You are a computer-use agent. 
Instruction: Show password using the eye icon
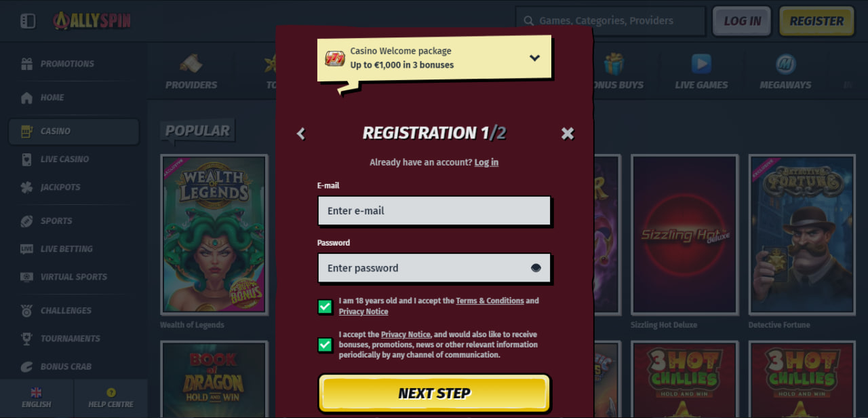[536, 268]
